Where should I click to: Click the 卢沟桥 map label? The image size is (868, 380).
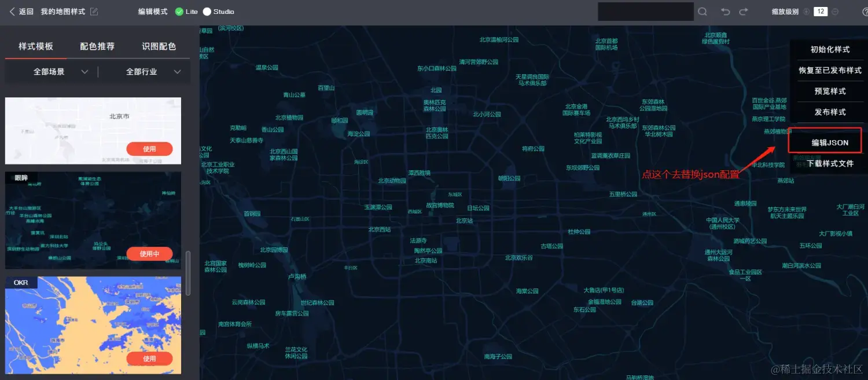(297, 277)
